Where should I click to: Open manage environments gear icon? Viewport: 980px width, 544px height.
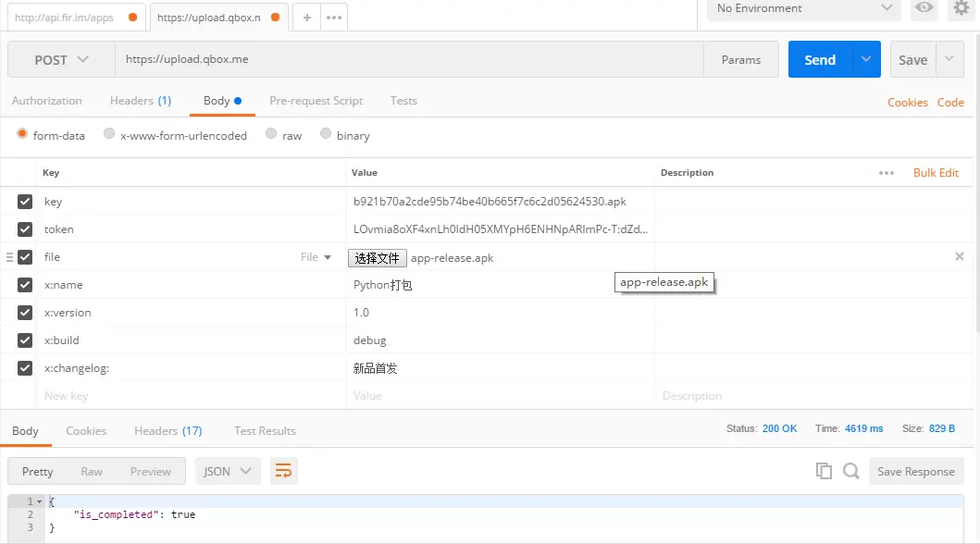coord(961,8)
